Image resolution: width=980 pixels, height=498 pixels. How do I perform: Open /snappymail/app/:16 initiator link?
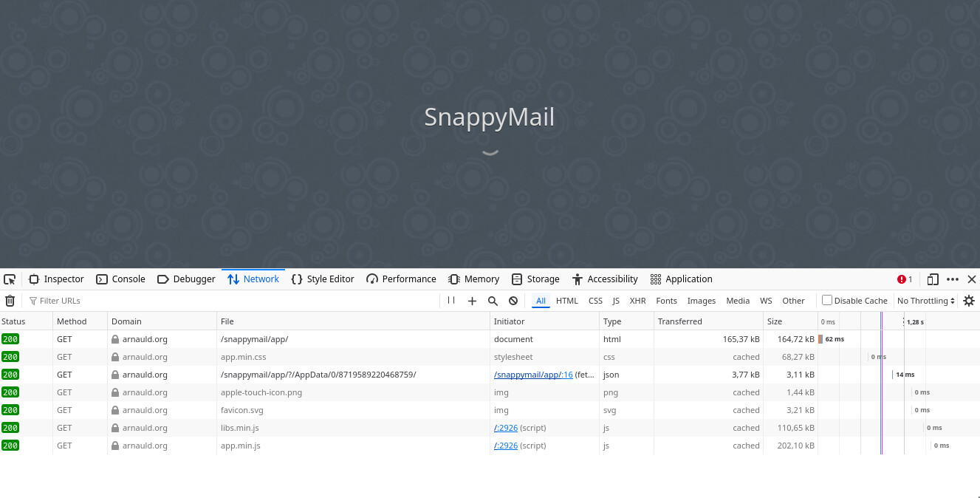point(533,375)
